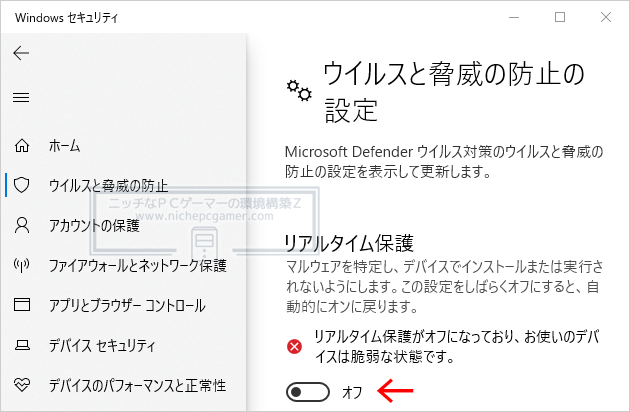Click the heart icon for device performance
Viewport: 630px width, 412px height.
pos(22,385)
